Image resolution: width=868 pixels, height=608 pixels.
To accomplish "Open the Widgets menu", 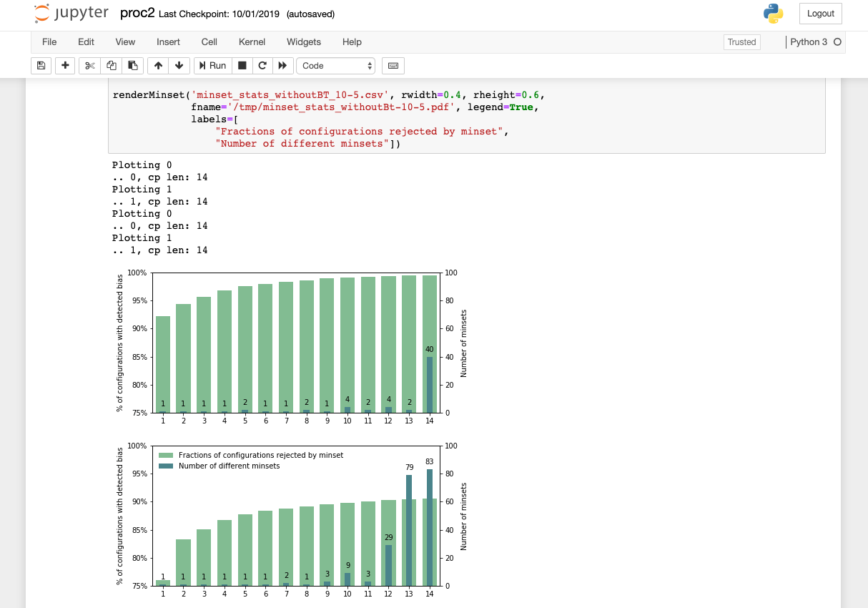I will 303,42.
